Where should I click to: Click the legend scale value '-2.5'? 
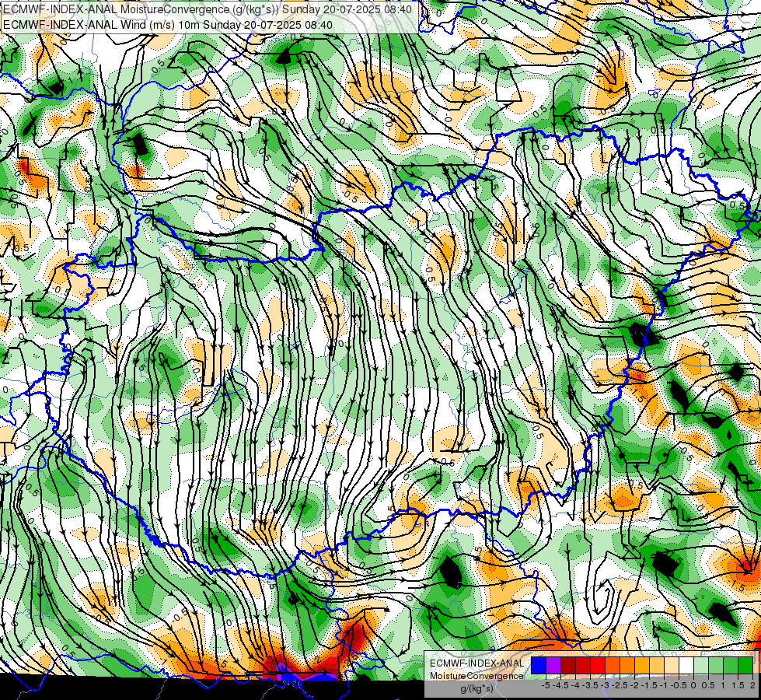[620, 685]
